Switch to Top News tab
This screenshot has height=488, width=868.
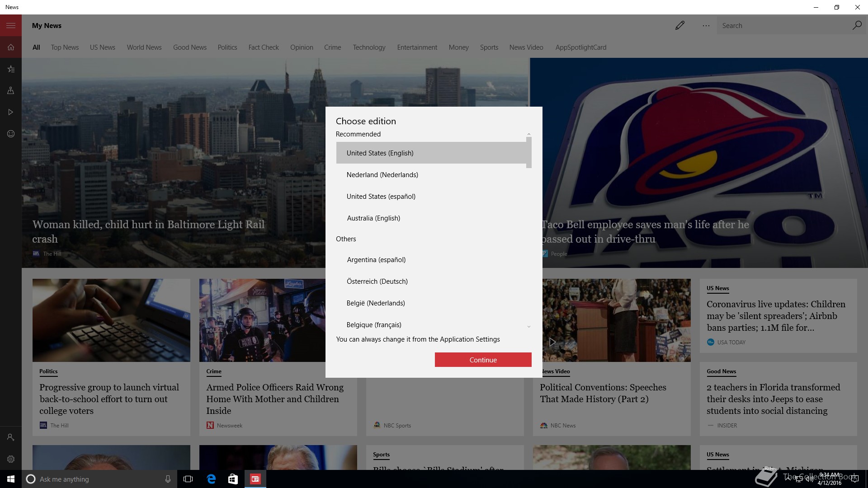tap(65, 47)
